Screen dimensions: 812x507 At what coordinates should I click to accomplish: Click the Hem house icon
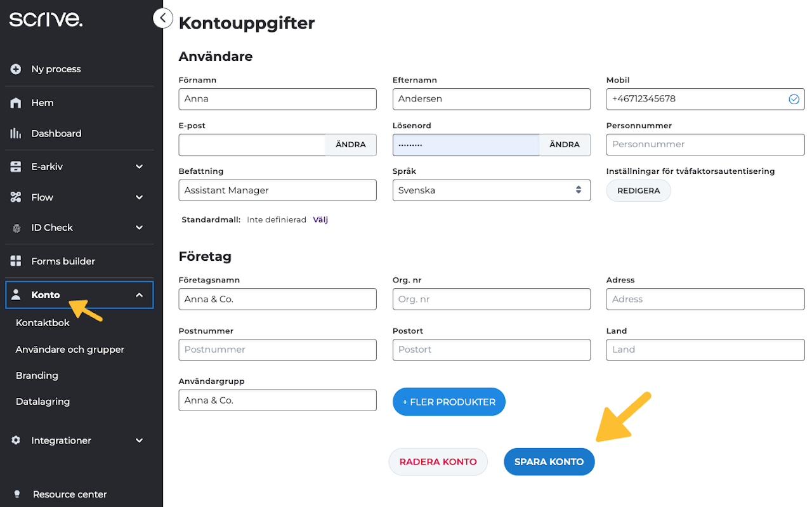(x=16, y=103)
